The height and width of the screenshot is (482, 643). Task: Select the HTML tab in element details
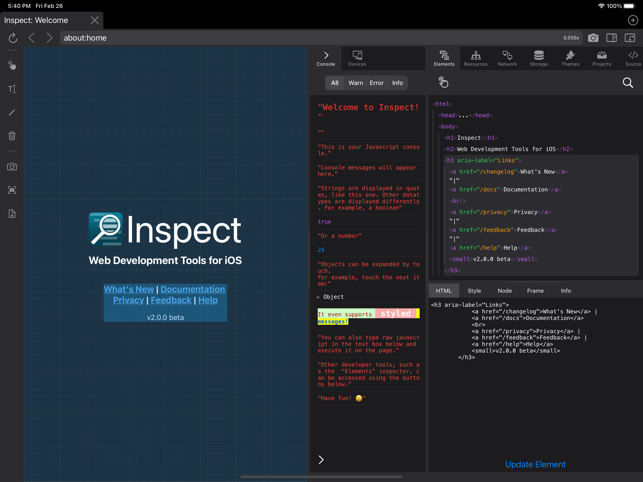coord(444,291)
